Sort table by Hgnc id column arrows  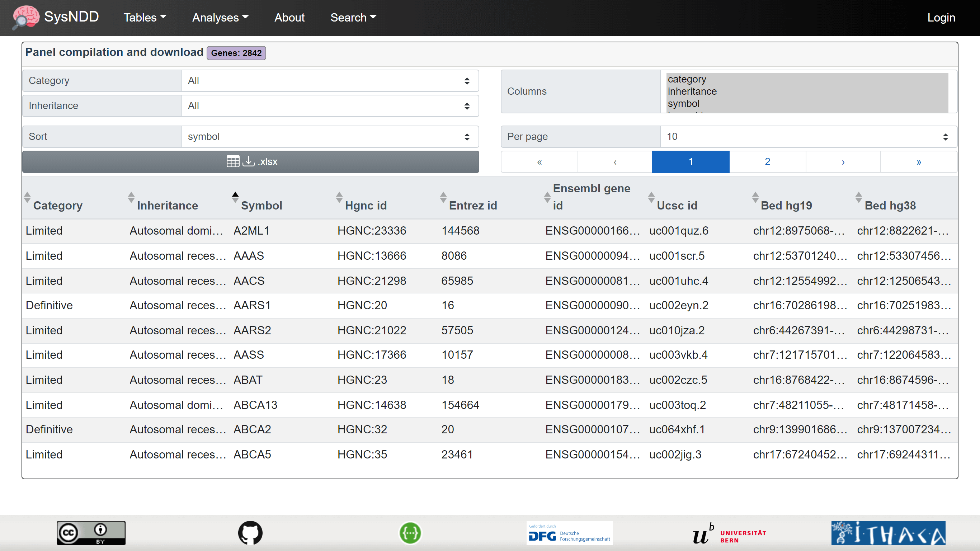339,197
